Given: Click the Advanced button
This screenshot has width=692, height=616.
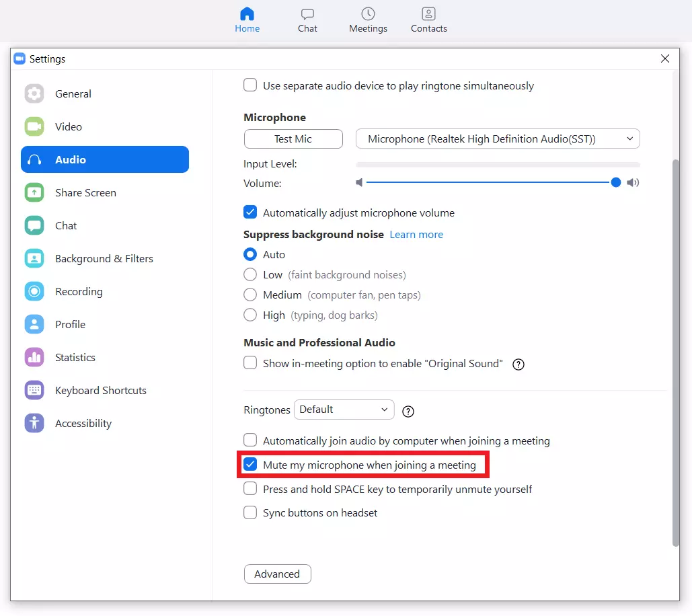Looking at the screenshot, I should [x=277, y=574].
